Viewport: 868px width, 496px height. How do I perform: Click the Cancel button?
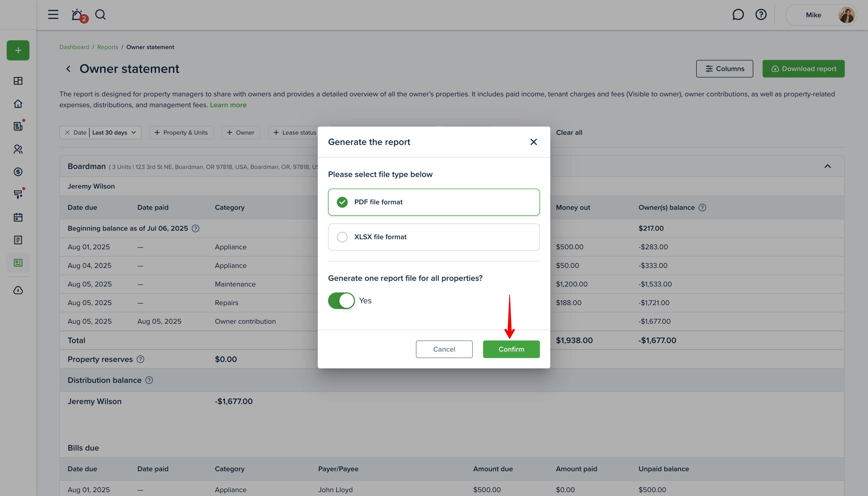444,349
